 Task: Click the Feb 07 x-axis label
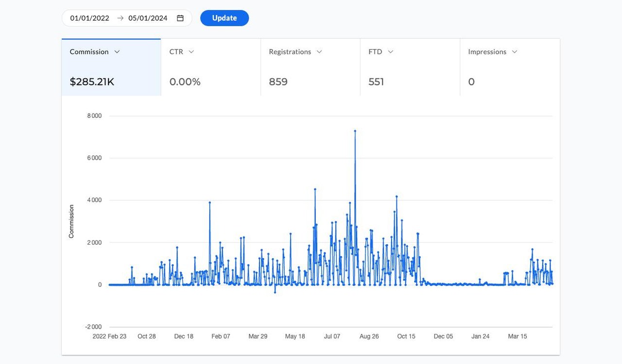(x=221, y=336)
